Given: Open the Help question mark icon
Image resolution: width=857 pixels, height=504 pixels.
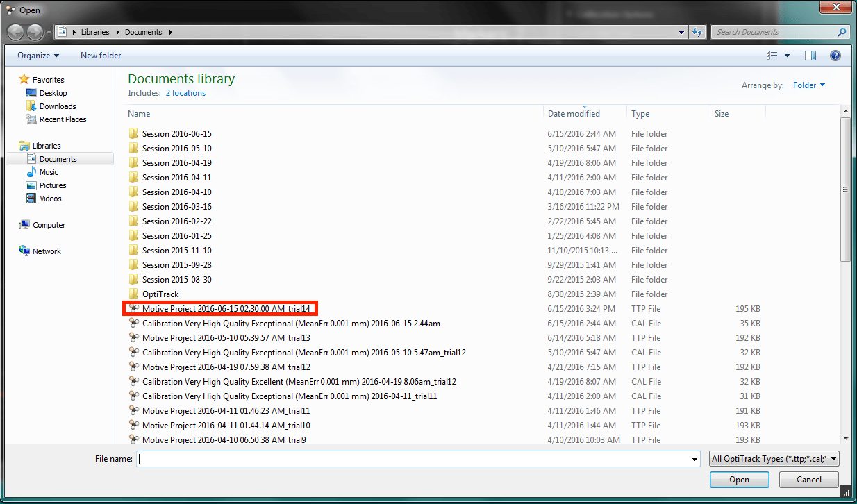Looking at the screenshot, I should click(x=835, y=56).
